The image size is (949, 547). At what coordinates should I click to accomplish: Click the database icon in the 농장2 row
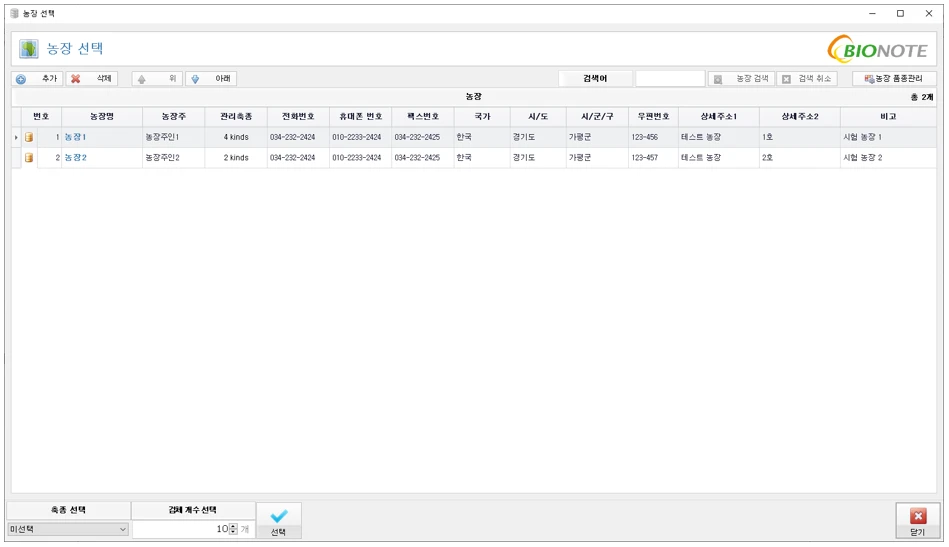(x=28, y=158)
